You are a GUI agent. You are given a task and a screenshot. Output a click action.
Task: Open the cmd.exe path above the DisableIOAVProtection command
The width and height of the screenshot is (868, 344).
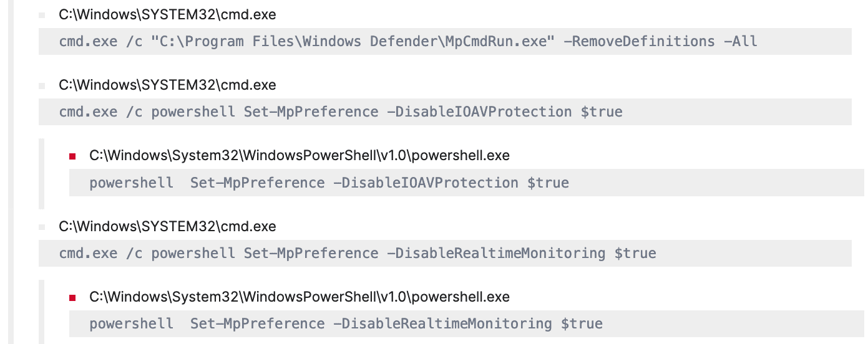pos(167,85)
